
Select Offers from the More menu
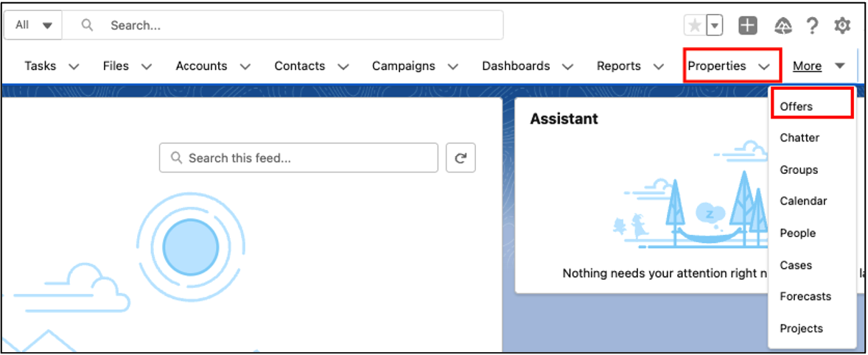(797, 106)
